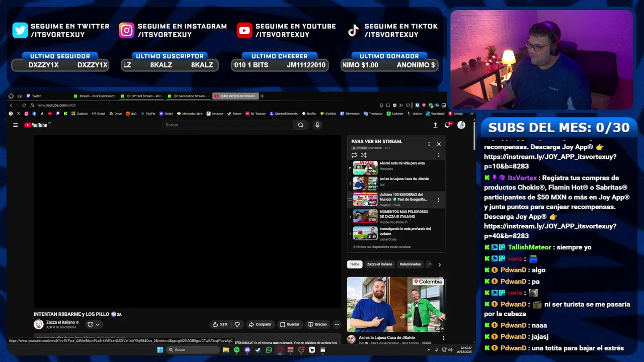Open Discord from the taskbar
644x362 pixels.
tap(247, 350)
